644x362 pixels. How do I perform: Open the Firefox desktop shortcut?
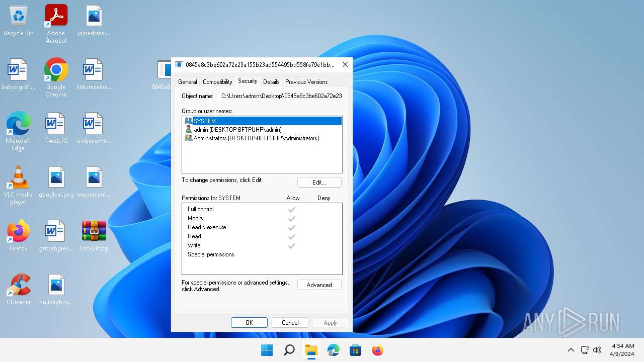[x=19, y=236]
